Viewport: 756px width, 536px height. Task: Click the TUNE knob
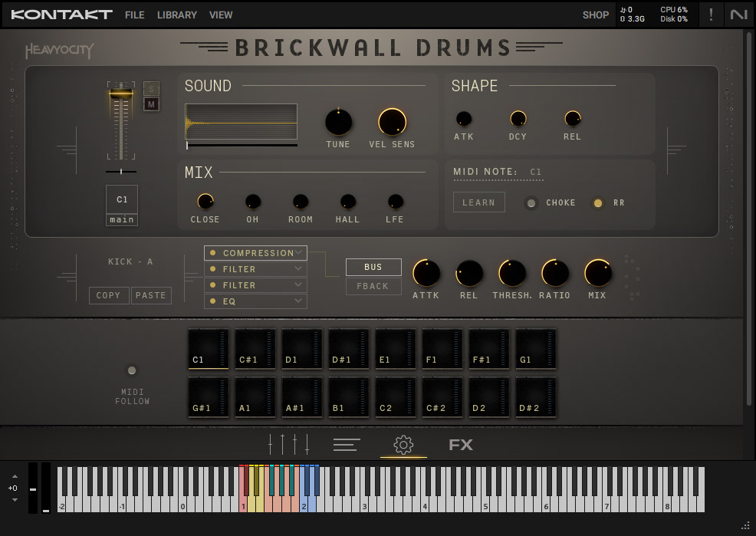click(x=338, y=122)
